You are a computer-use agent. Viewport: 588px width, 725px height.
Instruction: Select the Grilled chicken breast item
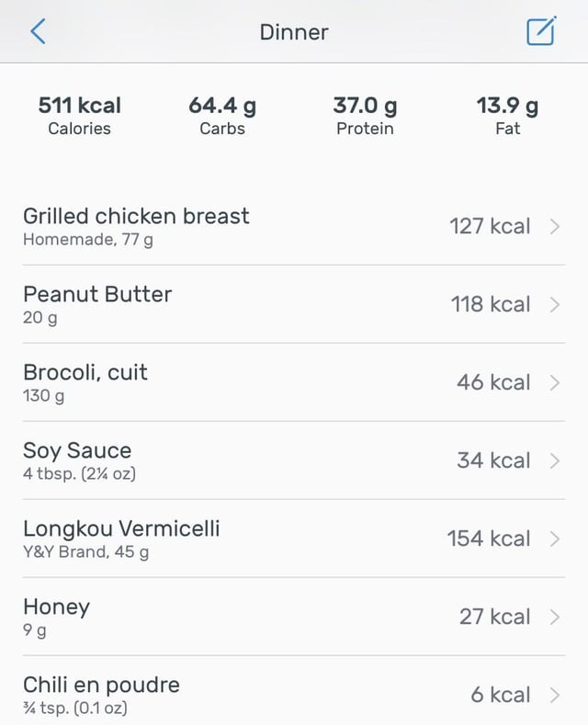pos(294,227)
